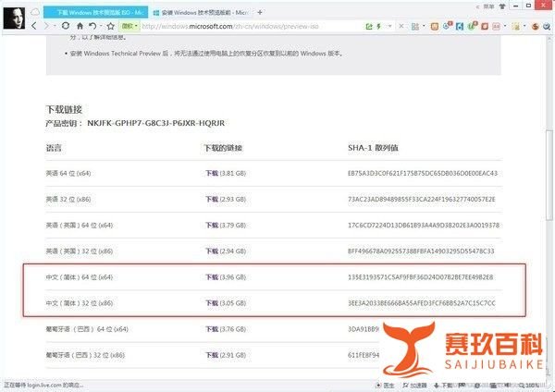Click the 下载的链接 column header
555x392 pixels.
coord(223,148)
